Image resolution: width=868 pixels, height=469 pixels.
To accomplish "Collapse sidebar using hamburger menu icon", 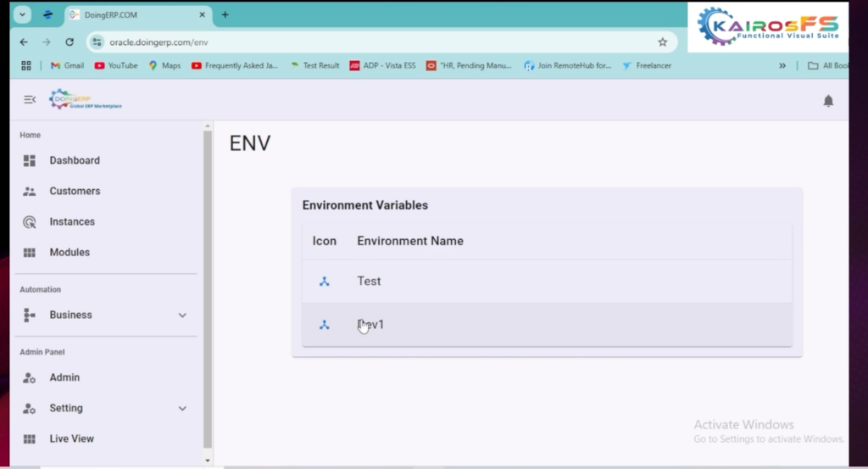I will [x=30, y=100].
